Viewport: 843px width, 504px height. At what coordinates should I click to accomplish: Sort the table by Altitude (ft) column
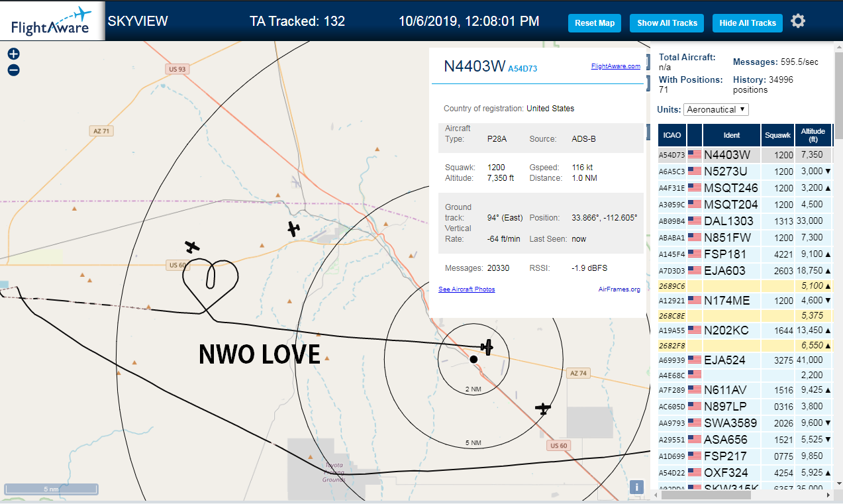813,135
